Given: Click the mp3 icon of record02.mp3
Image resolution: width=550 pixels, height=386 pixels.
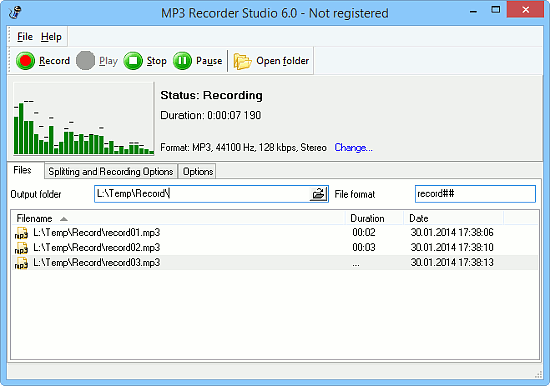Looking at the screenshot, I should point(21,248).
